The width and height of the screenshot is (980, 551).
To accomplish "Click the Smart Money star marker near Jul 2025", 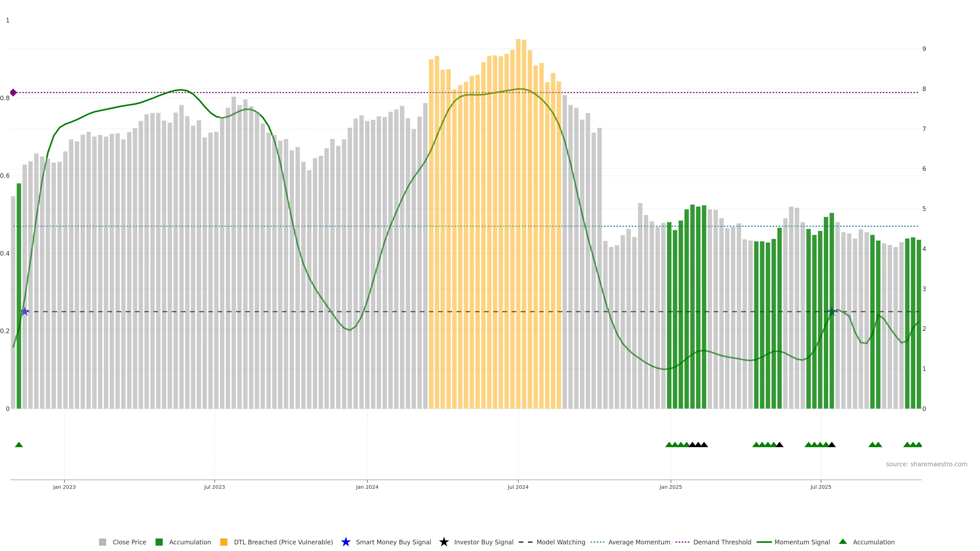I will [x=832, y=311].
